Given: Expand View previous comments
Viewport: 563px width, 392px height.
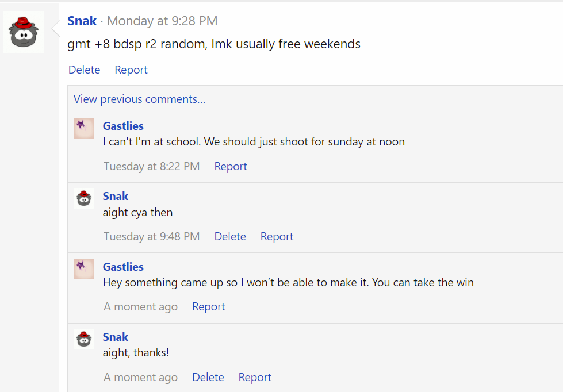Looking at the screenshot, I should point(139,99).
